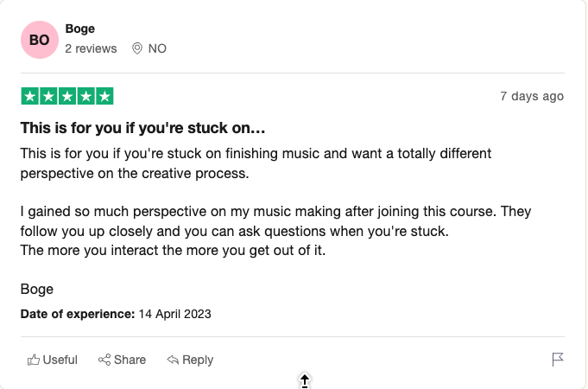Click the Reply arrow icon
The image size is (588, 389).
[x=173, y=360]
